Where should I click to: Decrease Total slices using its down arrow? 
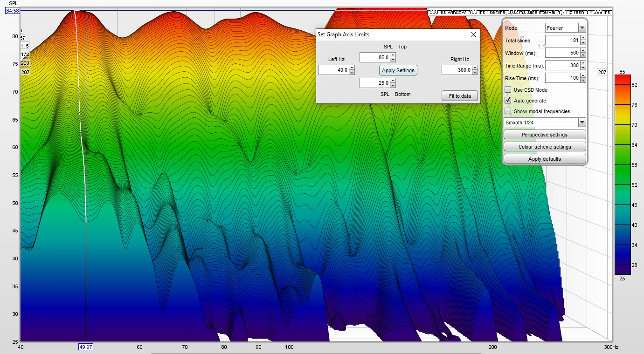583,43
